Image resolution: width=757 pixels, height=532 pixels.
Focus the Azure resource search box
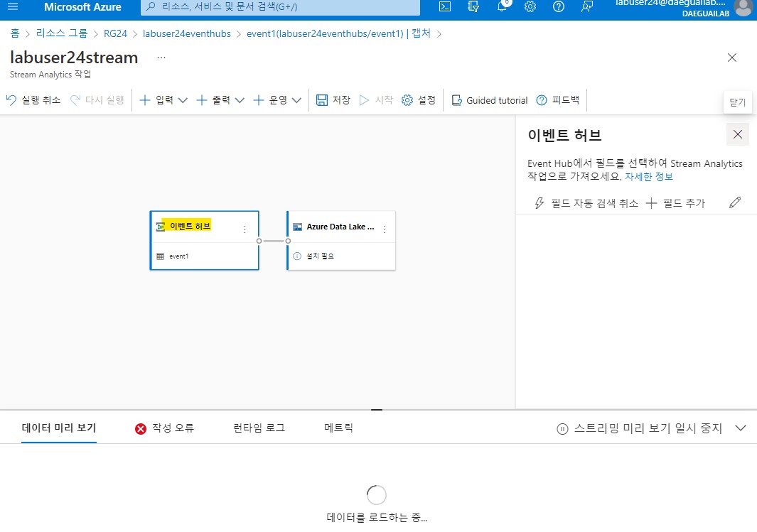pyautogui.click(x=281, y=7)
